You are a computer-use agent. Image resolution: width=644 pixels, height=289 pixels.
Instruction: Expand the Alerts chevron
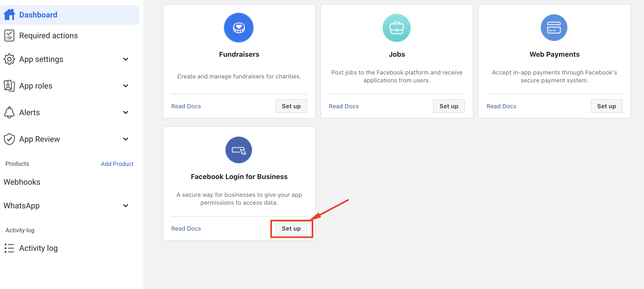(126, 112)
